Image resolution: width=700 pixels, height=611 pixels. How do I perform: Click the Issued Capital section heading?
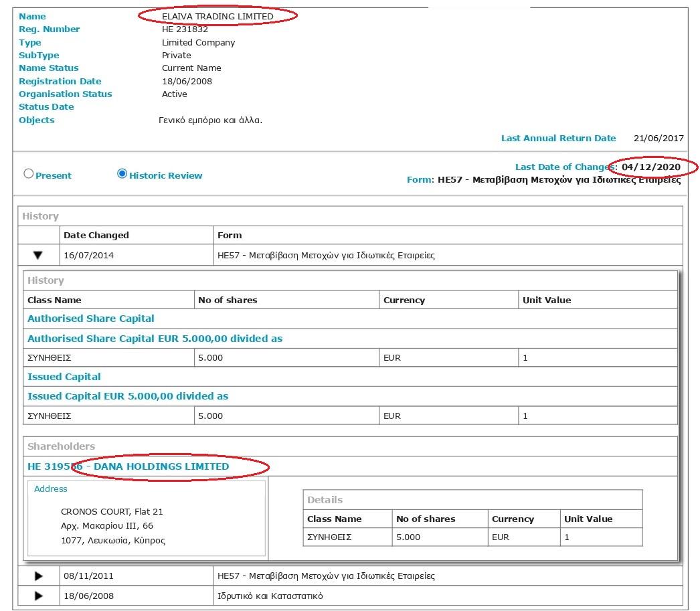point(64,377)
